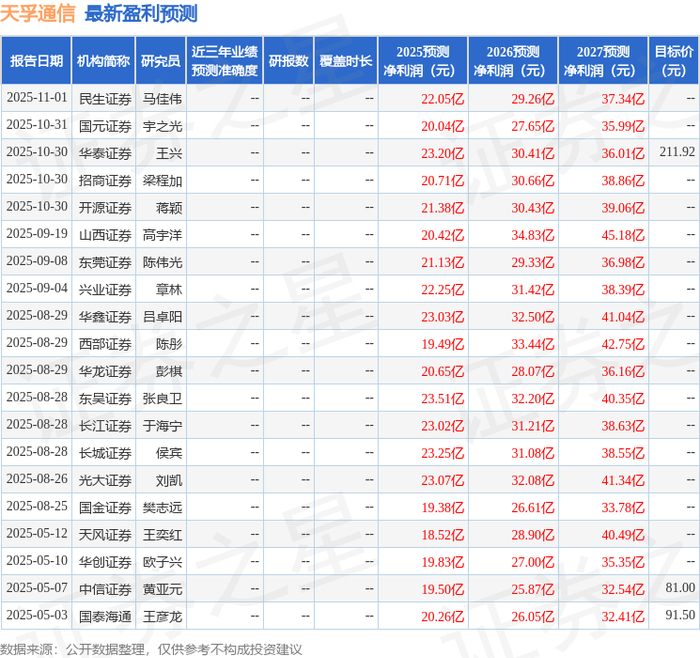700x658 pixels.
Task: Click researcher name 王兴
Action: [x=169, y=154]
